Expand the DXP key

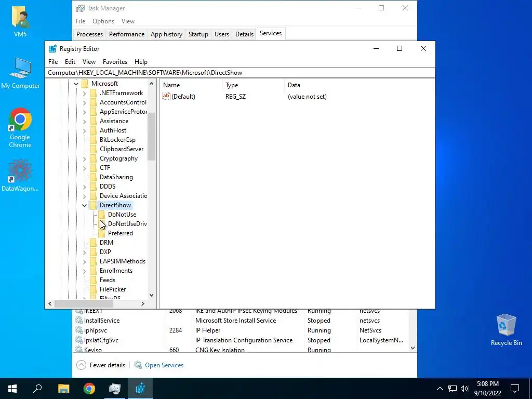pos(85,252)
